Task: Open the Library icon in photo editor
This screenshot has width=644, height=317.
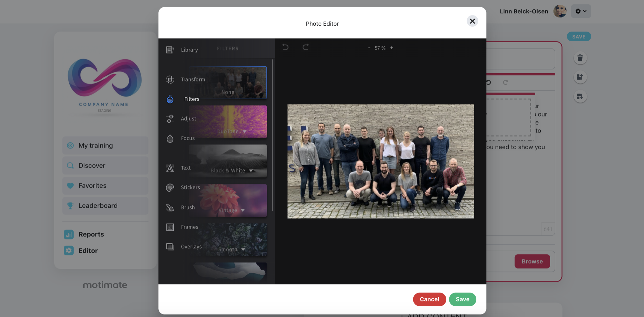Action: [x=170, y=50]
